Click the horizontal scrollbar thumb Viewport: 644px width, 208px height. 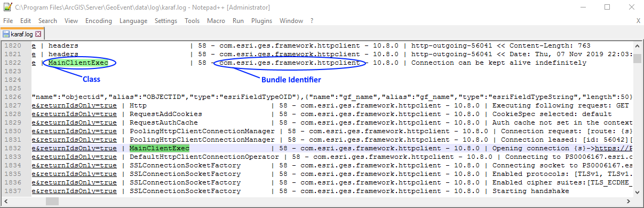click(x=52, y=202)
